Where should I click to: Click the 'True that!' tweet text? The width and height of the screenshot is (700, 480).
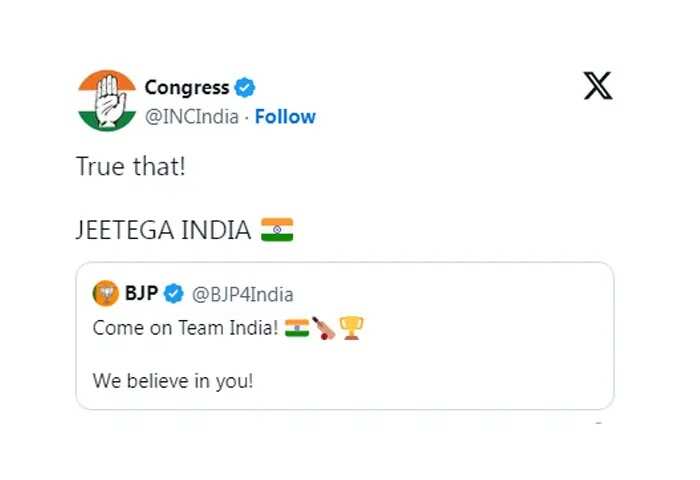(x=131, y=167)
